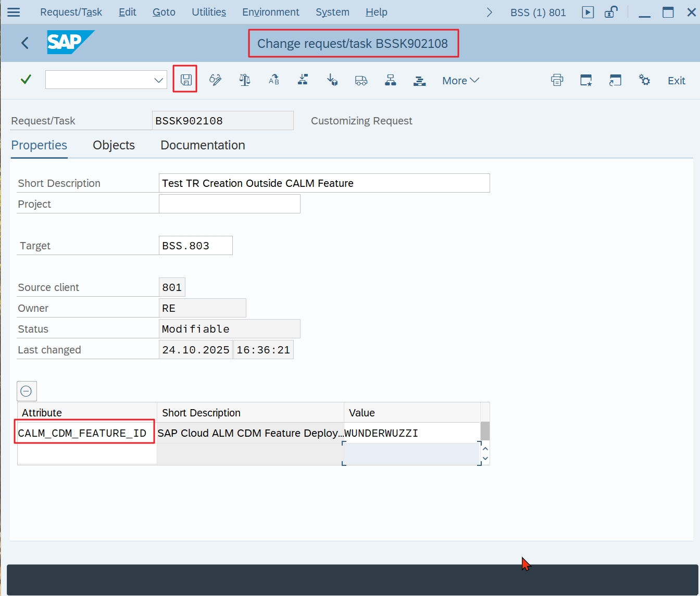
Task: Collapse attributes with the minus button
Action: (27, 391)
